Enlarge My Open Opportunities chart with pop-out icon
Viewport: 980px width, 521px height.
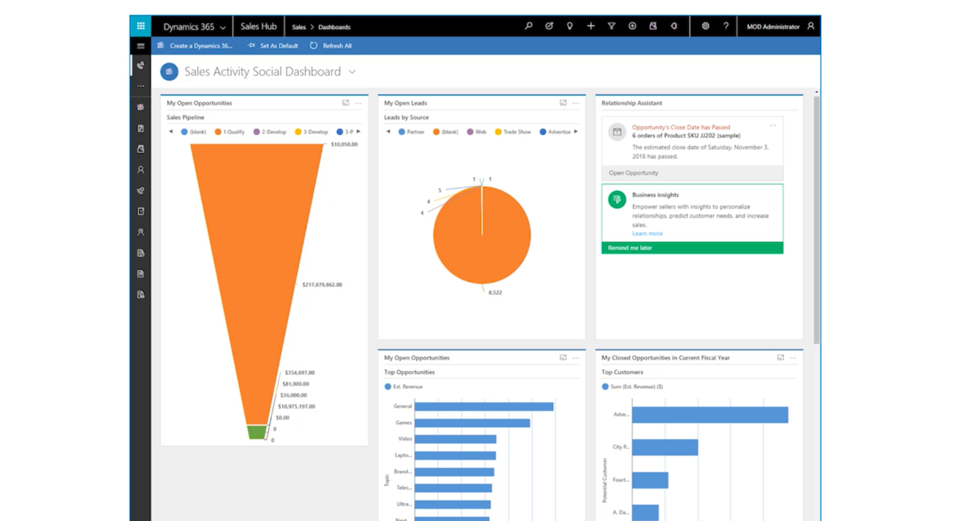[x=346, y=103]
